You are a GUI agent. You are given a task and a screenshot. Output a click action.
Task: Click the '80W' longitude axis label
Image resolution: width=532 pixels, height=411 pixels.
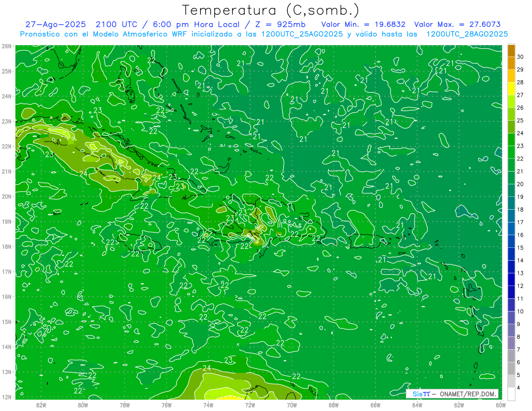(83, 405)
